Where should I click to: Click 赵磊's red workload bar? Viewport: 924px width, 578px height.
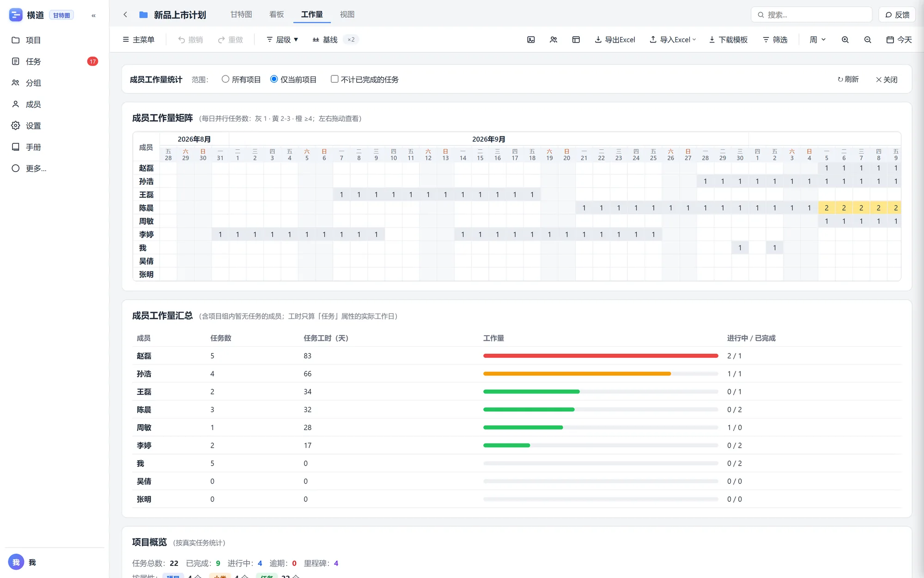tap(601, 356)
